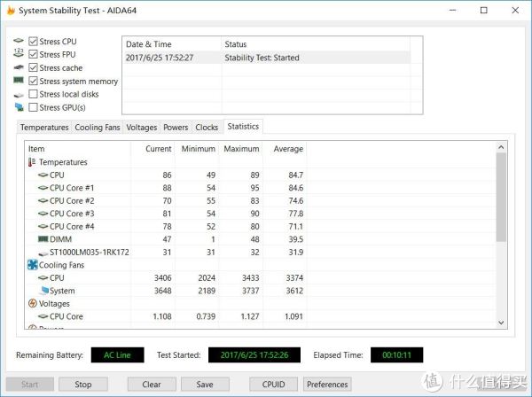Screen dimensions: 532x397
Task: Click the chip icon of the CPU temperature row
Action: coord(43,175)
